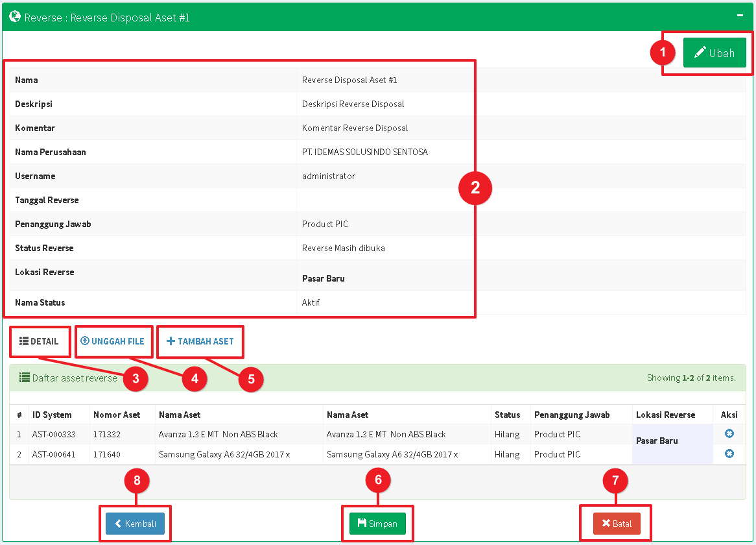
Task: Click the empty Tanggal Reverse value field
Action: pyautogui.click(x=385, y=200)
